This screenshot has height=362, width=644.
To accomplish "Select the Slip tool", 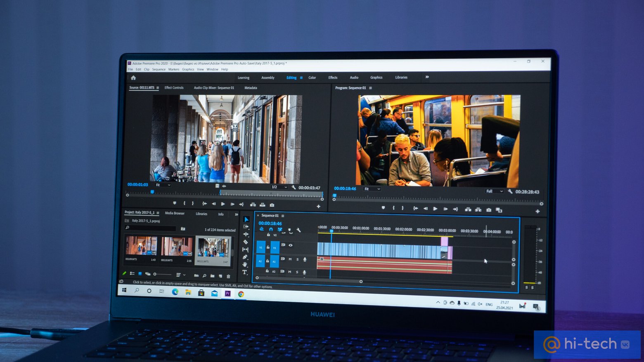I will (x=245, y=249).
